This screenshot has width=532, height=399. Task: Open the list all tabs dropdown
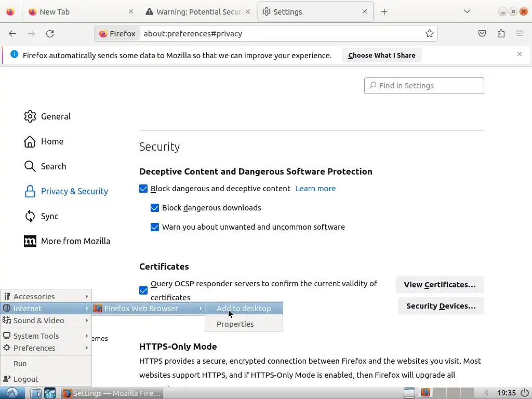coord(467,11)
